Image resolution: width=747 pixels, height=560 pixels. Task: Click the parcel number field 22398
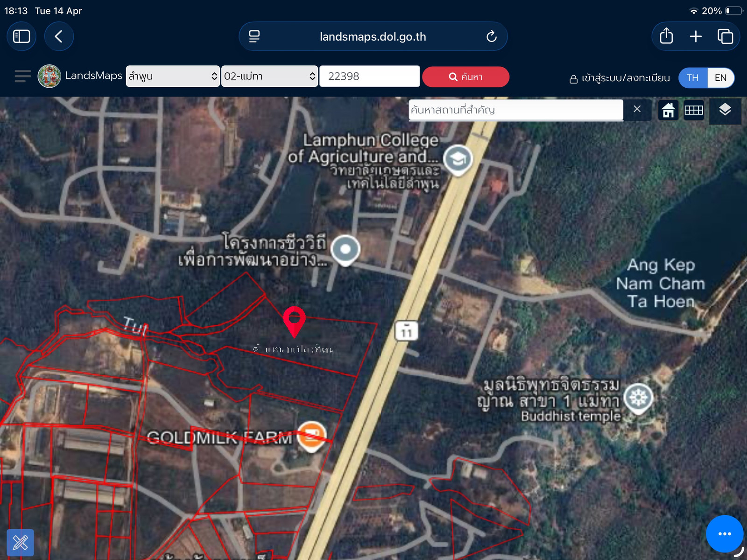[x=370, y=76]
